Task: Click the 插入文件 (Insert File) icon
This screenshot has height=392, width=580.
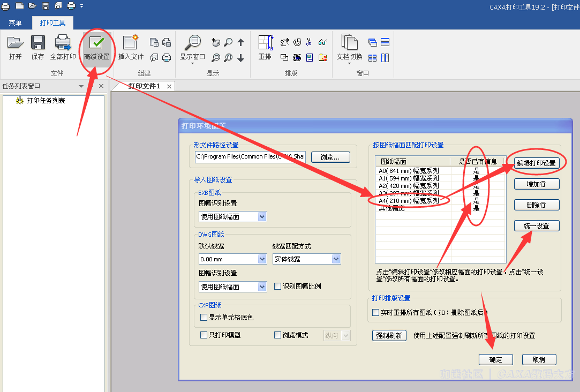Action: (131, 43)
